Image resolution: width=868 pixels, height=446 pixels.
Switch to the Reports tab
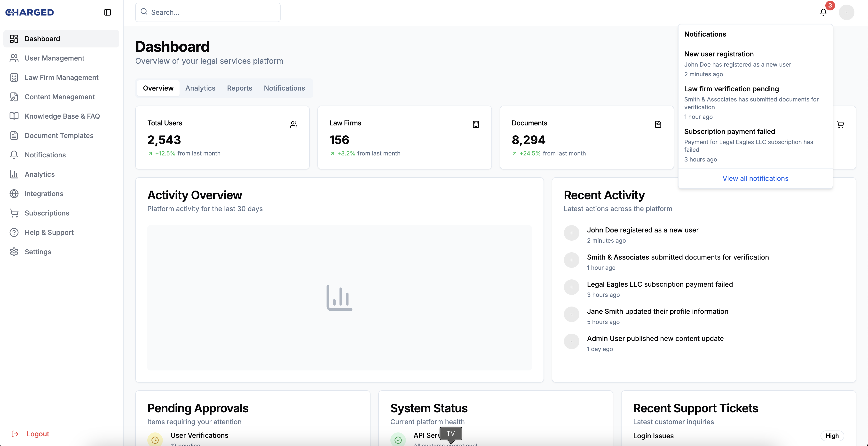click(240, 88)
